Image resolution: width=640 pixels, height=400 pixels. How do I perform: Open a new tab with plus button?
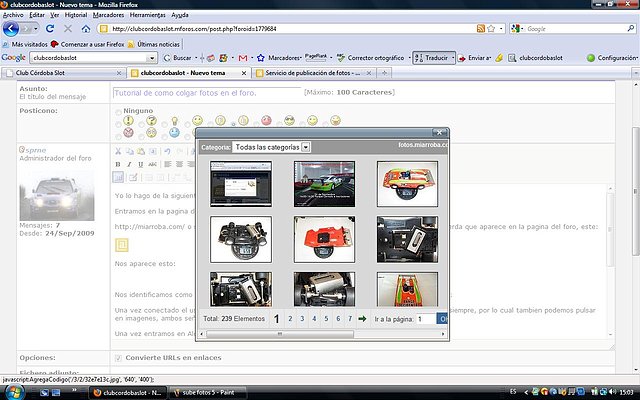click(384, 73)
